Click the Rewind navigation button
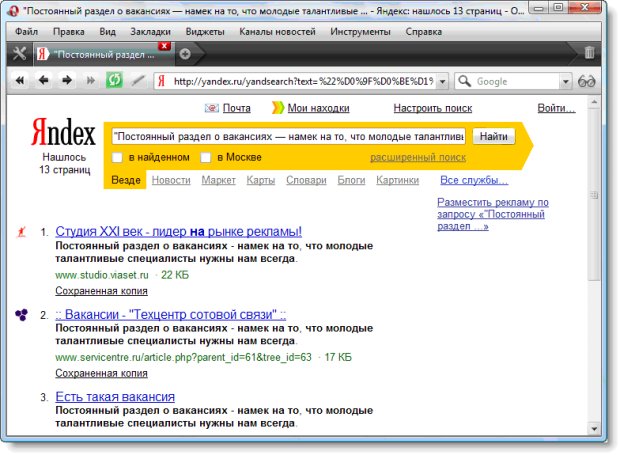 [x=20, y=81]
